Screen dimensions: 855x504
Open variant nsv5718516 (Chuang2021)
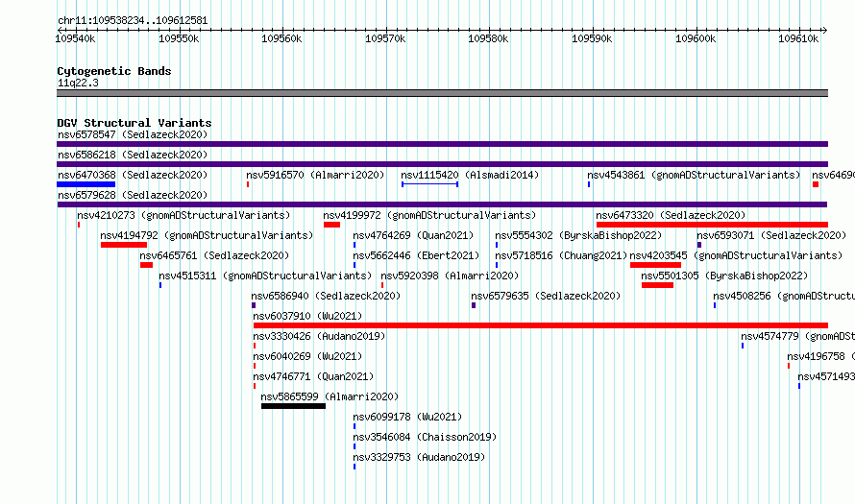click(x=561, y=255)
